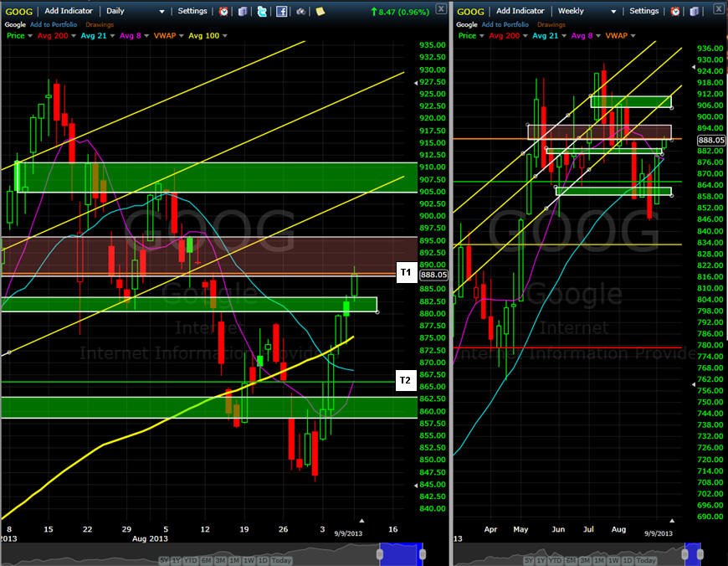Click right handle of Weekly range slider
Viewport: 728px width, 566px height.
(700, 554)
